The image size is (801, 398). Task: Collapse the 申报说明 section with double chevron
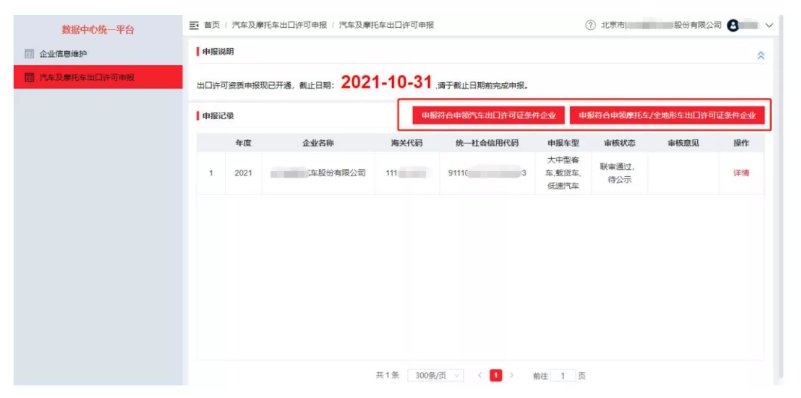pyautogui.click(x=761, y=55)
